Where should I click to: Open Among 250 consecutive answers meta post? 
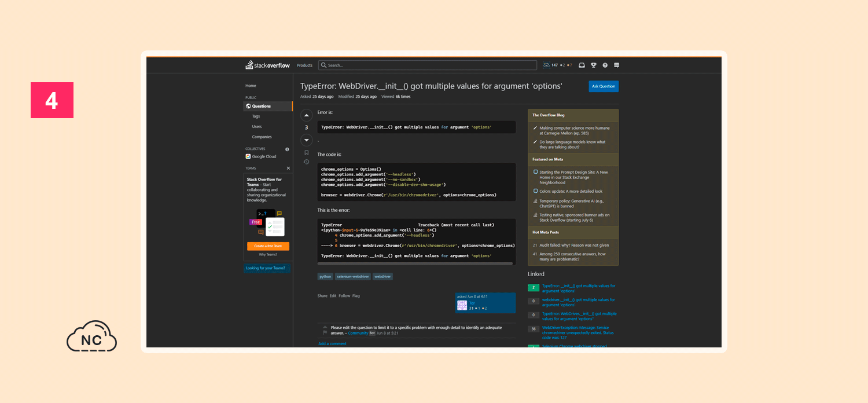(573, 257)
